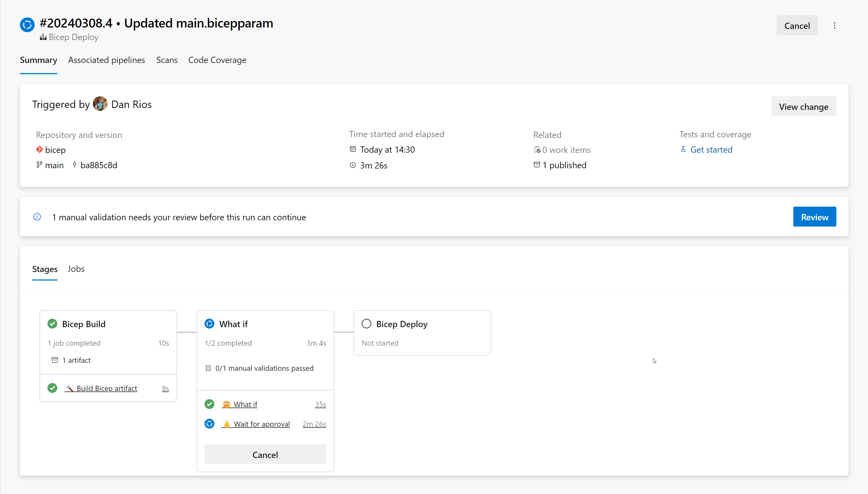This screenshot has height=494, width=868.
Task: Click the 35s duration link
Action: 320,404
